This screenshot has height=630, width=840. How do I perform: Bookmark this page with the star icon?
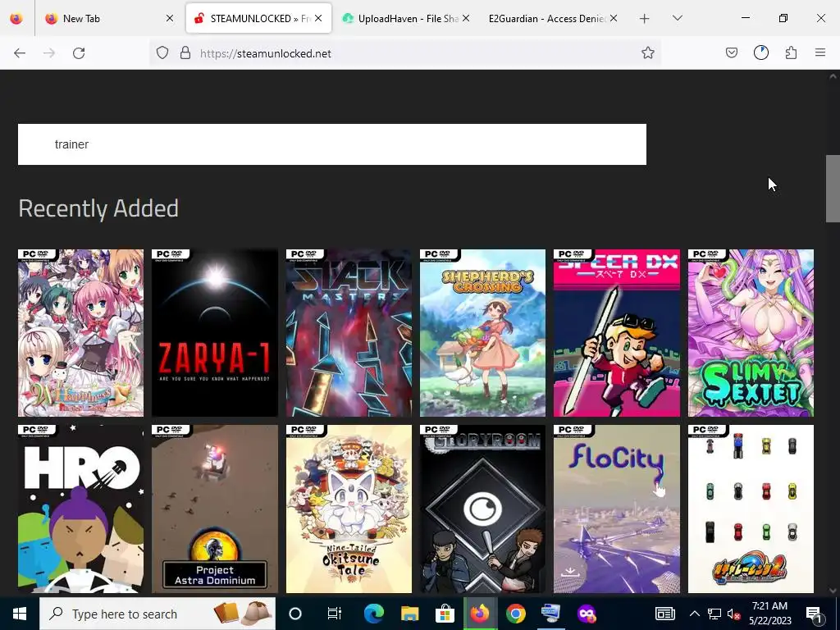coord(648,53)
